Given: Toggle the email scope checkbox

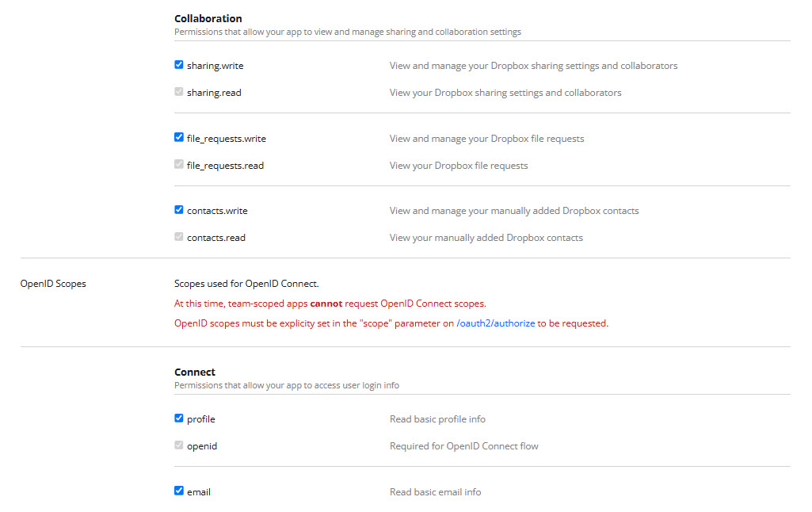Looking at the screenshot, I should (x=179, y=491).
